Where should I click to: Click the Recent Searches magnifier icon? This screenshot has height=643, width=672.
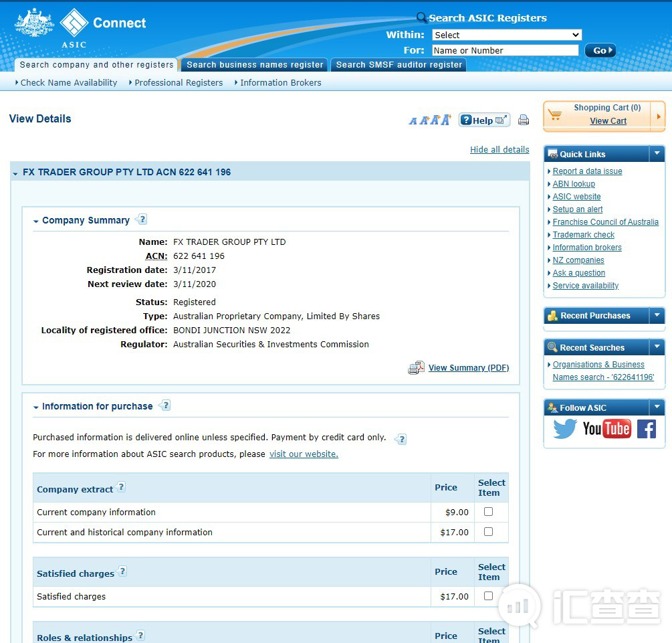coord(553,347)
